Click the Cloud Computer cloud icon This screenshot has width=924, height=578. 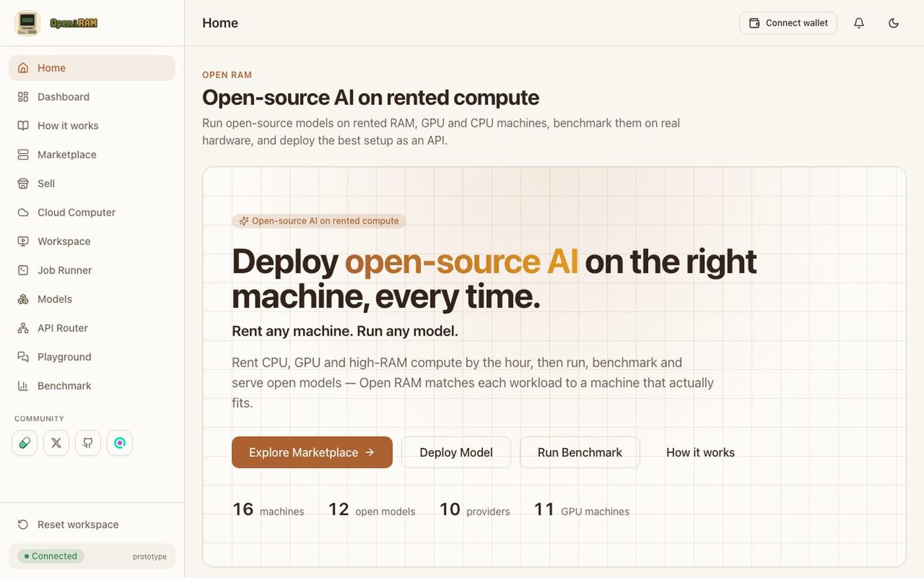click(23, 213)
